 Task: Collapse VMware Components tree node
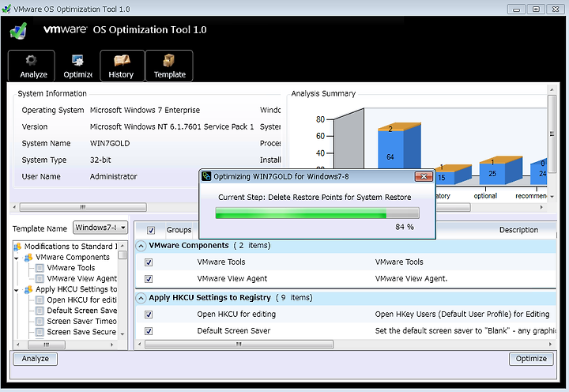[x=17, y=258]
